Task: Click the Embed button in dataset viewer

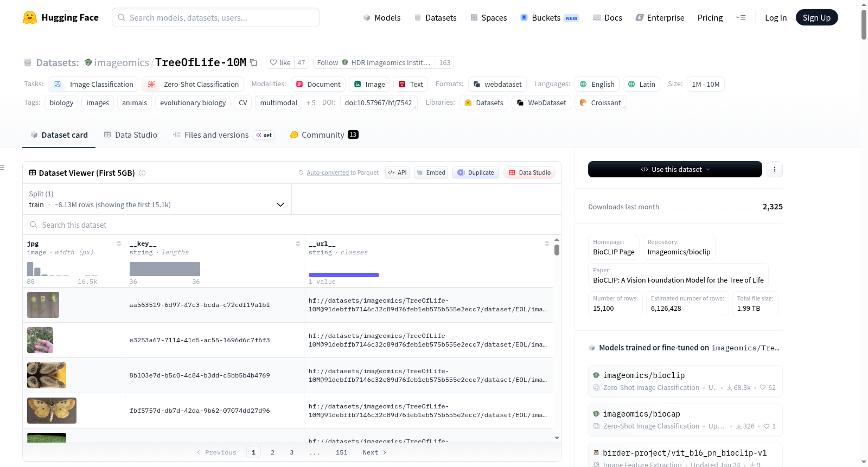Action: point(431,172)
